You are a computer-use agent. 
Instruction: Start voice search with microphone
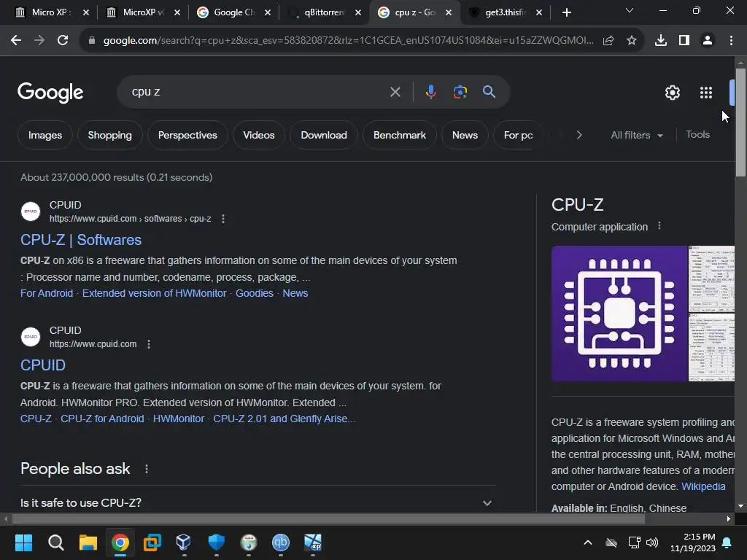[430, 91]
